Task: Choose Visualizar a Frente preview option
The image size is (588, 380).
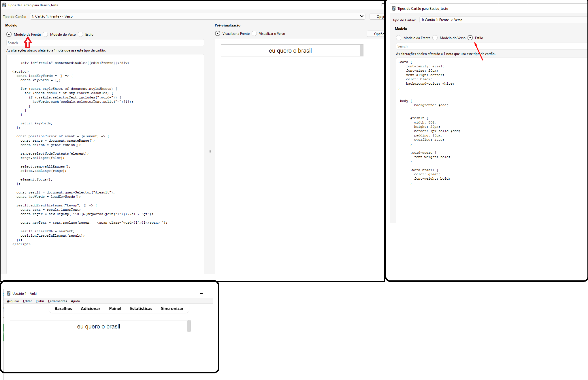Action: coord(218,33)
